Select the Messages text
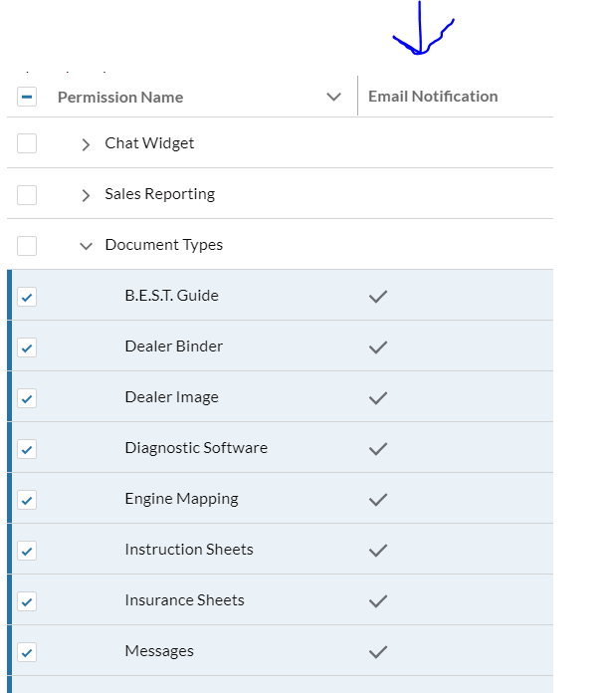Screen dimensions: 616x693 tap(159, 651)
